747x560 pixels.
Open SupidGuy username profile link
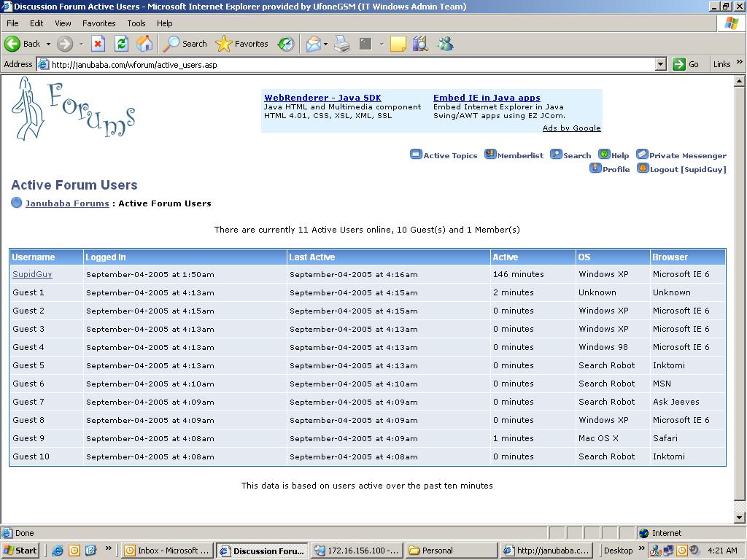[x=32, y=274]
